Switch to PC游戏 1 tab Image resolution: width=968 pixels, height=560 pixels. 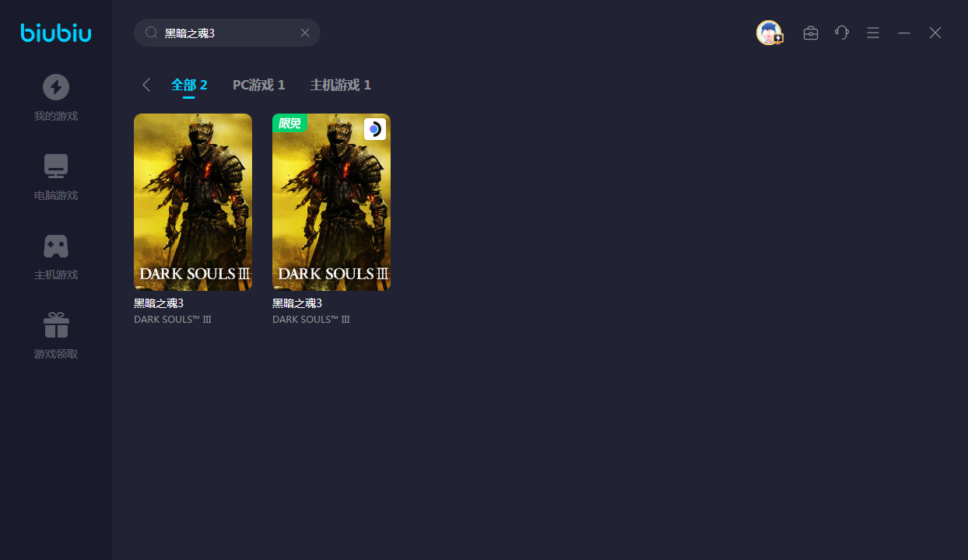click(258, 85)
